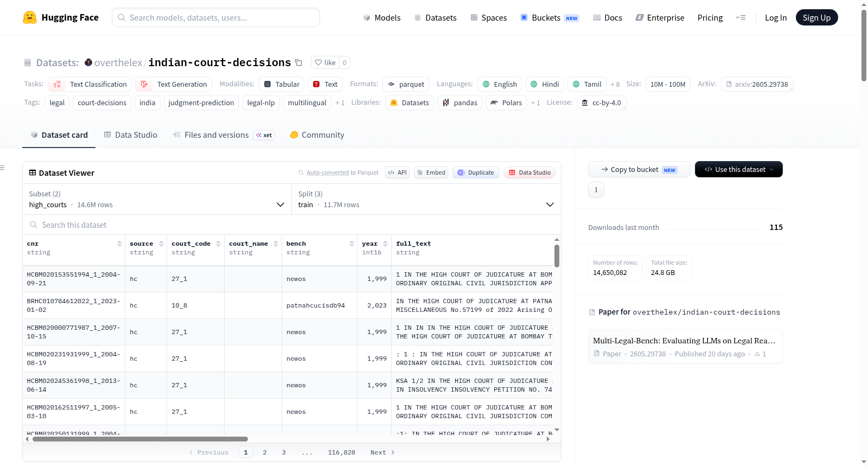Click the Text Generation task tag

[x=174, y=84]
